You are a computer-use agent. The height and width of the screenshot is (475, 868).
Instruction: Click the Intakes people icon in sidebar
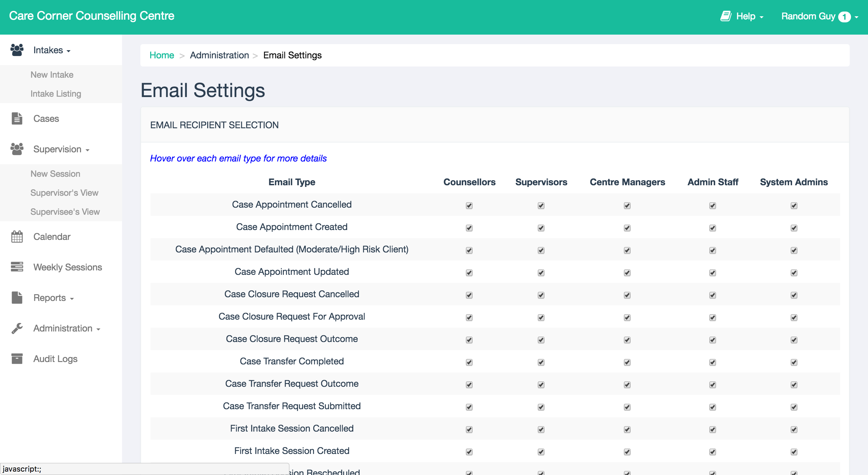pyautogui.click(x=17, y=50)
